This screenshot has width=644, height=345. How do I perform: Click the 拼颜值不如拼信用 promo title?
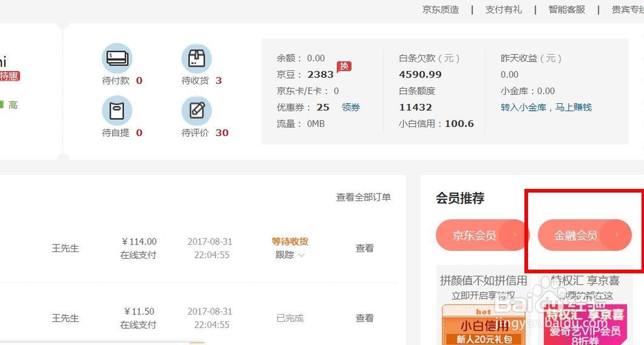click(x=484, y=281)
